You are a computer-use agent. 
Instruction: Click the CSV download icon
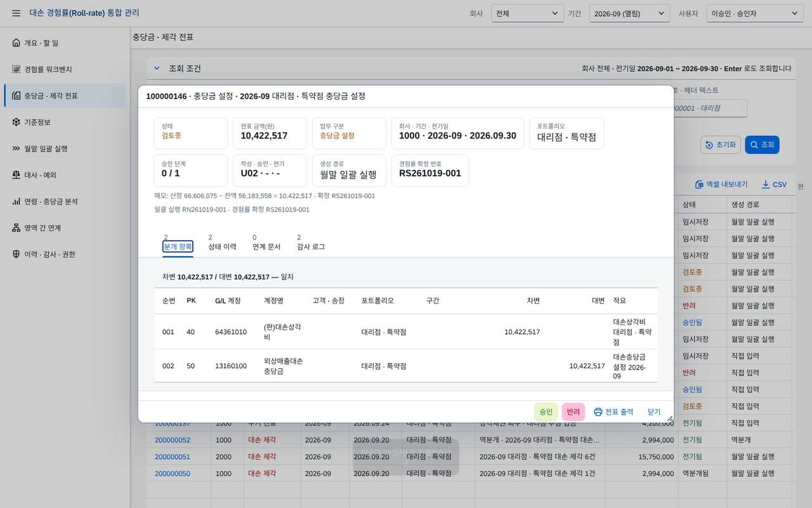(x=766, y=184)
